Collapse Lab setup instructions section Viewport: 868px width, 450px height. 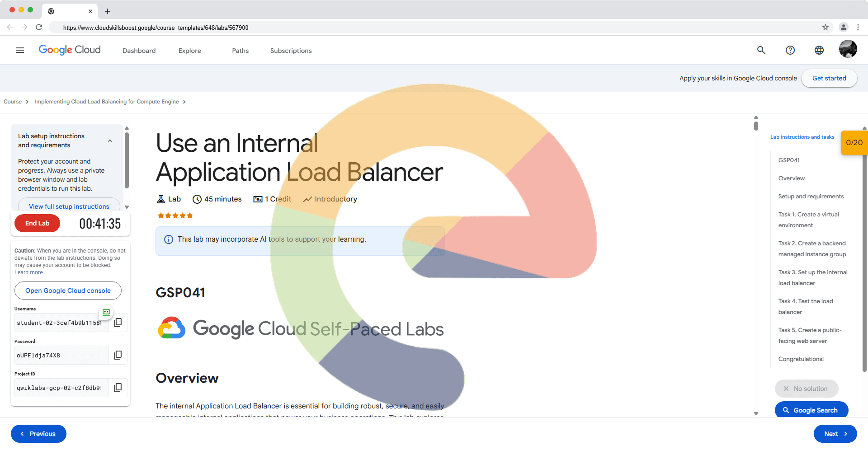pyautogui.click(x=110, y=141)
